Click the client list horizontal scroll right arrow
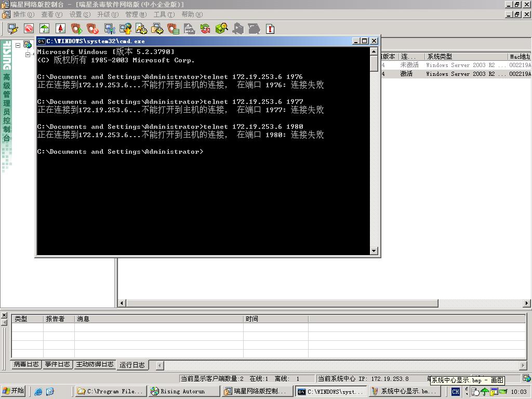 click(527, 303)
